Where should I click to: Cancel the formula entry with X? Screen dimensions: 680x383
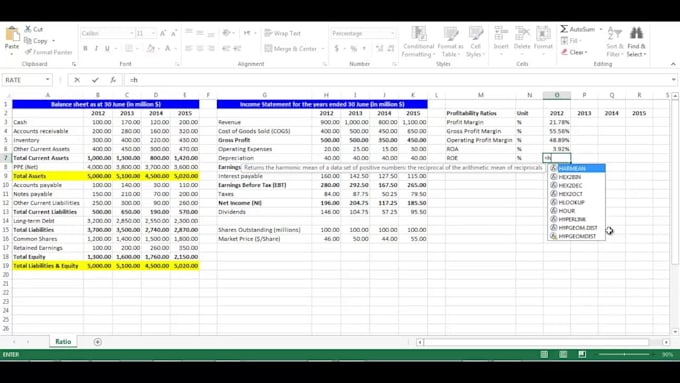tap(77, 80)
